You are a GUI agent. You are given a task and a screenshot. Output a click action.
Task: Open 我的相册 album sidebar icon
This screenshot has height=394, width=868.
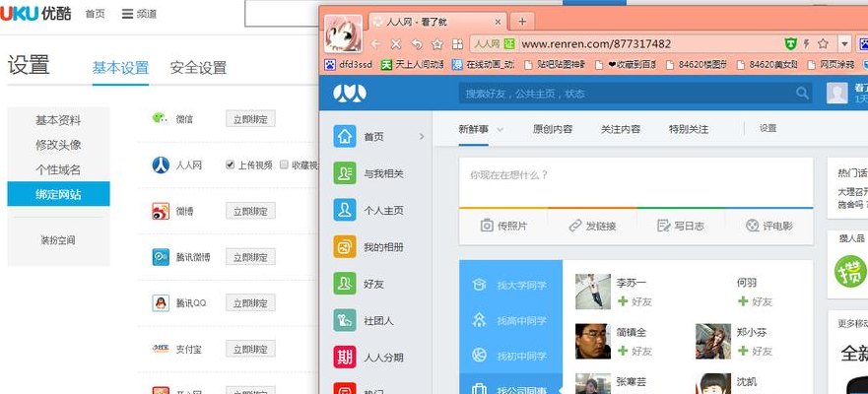pyautogui.click(x=344, y=247)
